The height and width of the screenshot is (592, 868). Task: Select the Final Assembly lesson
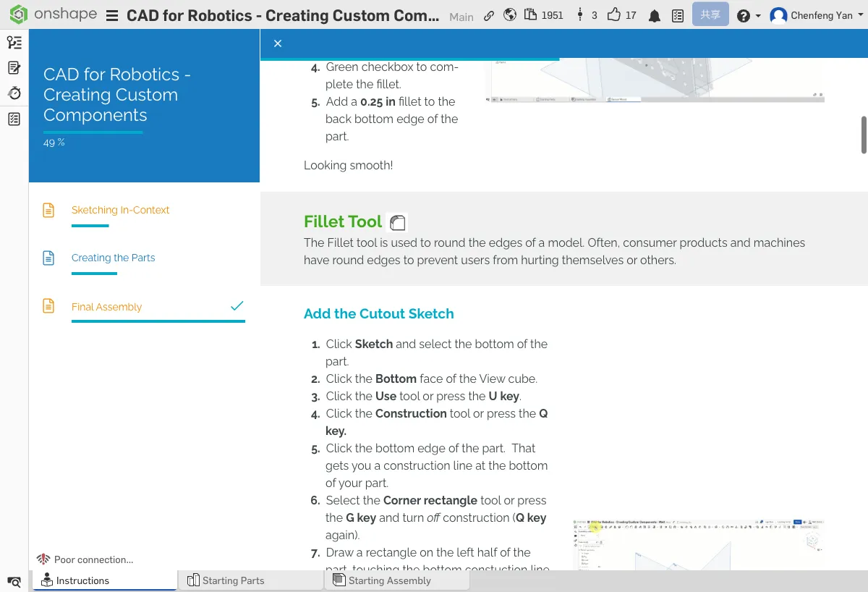(106, 307)
